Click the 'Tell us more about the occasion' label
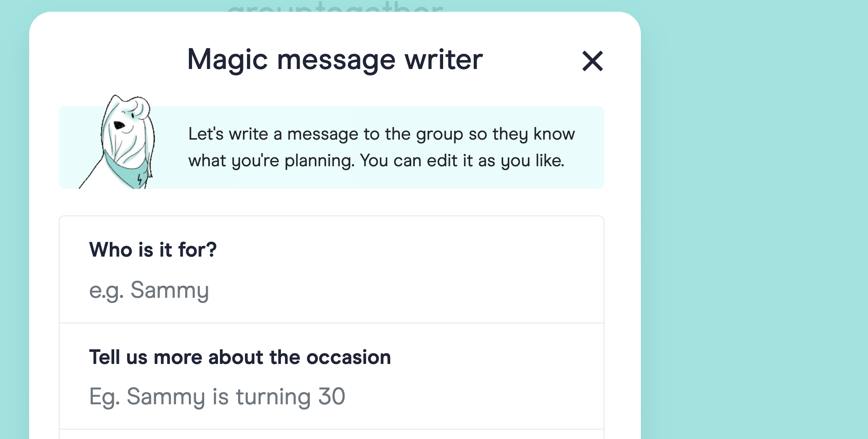868x439 pixels. coord(240,357)
